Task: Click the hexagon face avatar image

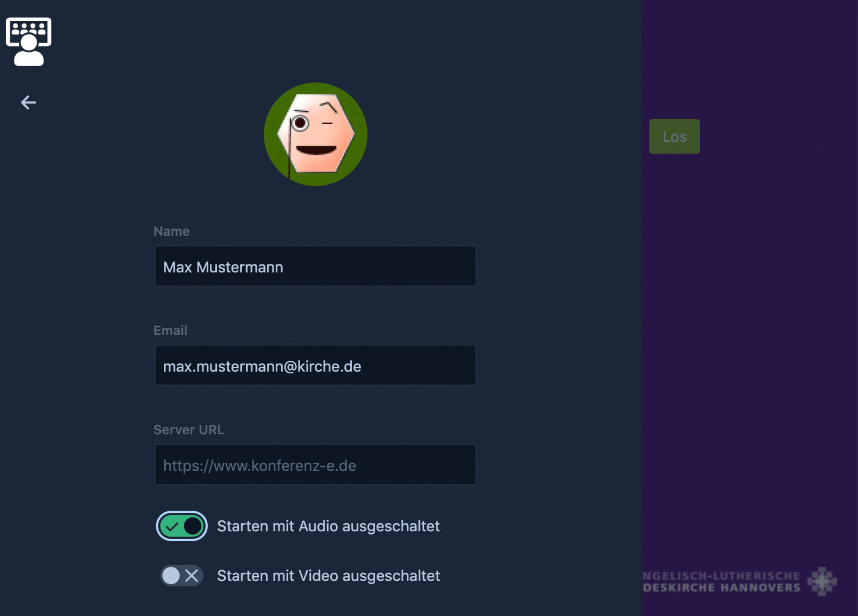Action: pyautogui.click(x=316, y=134)
